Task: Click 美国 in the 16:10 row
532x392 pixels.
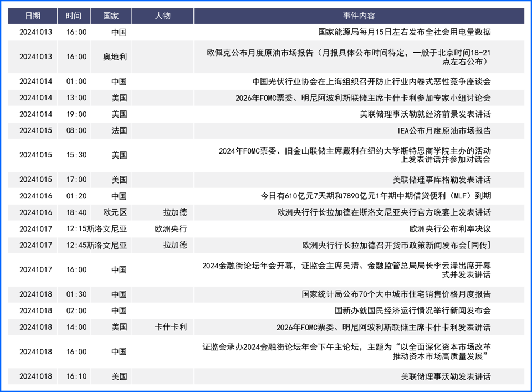Action: pos(119,376)
